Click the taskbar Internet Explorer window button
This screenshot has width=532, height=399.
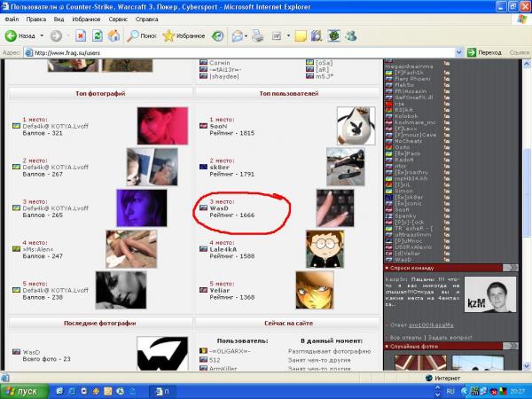pyautogui.click(x=162, y=392)
